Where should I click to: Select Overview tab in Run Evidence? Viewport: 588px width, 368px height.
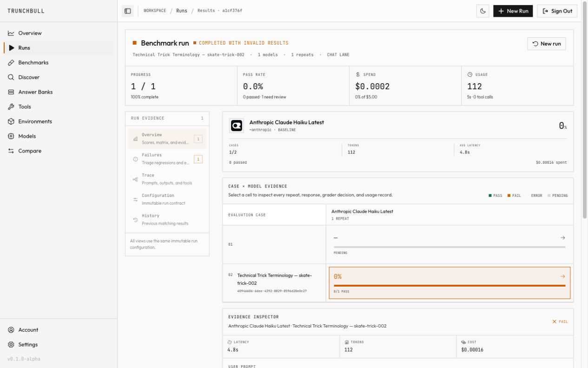click(x=167, y=139)
